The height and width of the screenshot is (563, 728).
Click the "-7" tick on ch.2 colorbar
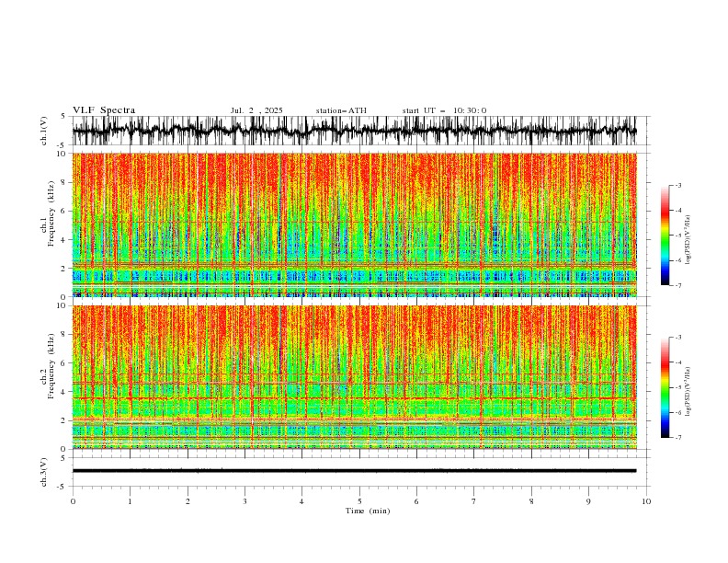(x=677, y=438)
